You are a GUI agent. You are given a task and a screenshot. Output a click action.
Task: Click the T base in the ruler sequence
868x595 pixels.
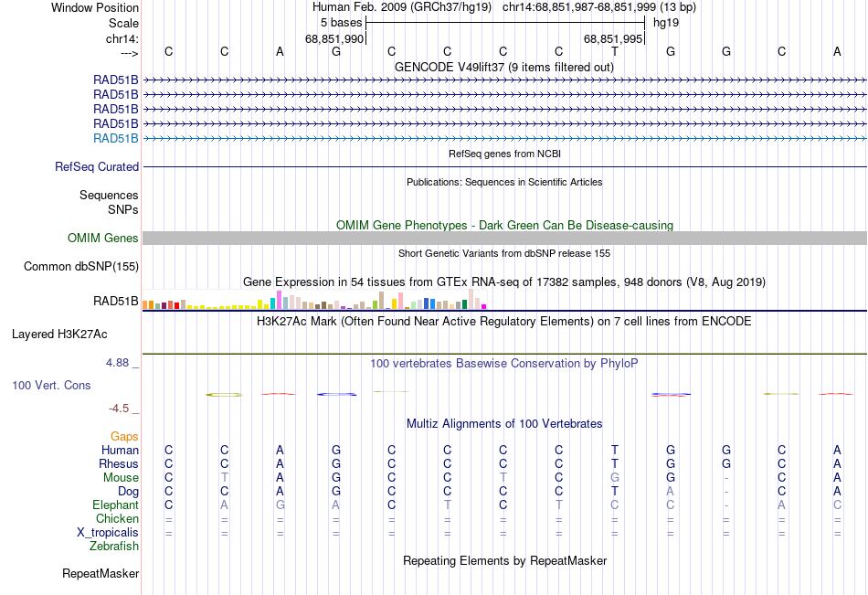point(615,51)
